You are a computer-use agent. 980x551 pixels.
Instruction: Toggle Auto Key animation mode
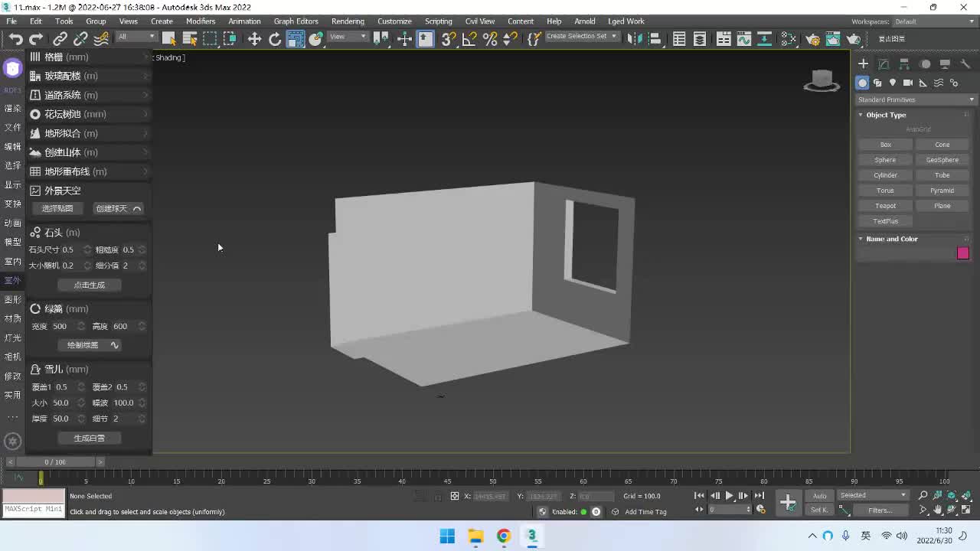[819, 496]
